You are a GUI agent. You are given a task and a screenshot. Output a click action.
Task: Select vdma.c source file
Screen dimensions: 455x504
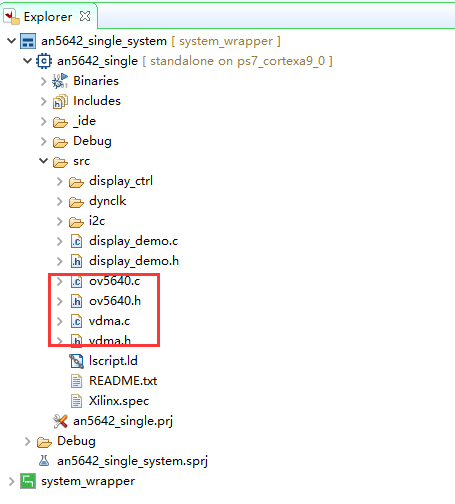[109, 321]
